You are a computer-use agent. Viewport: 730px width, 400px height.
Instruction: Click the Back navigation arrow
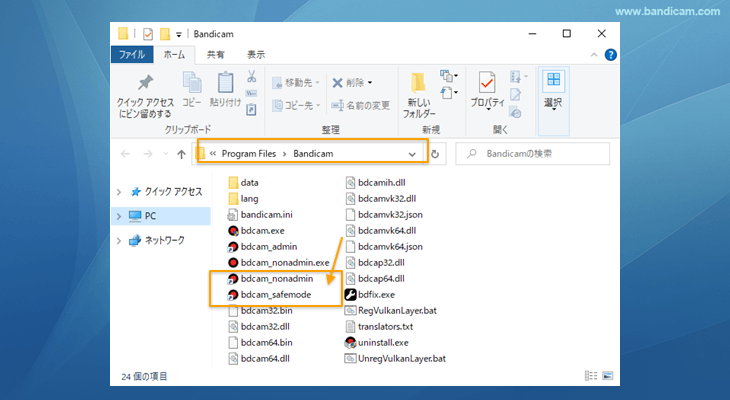click(x=125, y=154)
